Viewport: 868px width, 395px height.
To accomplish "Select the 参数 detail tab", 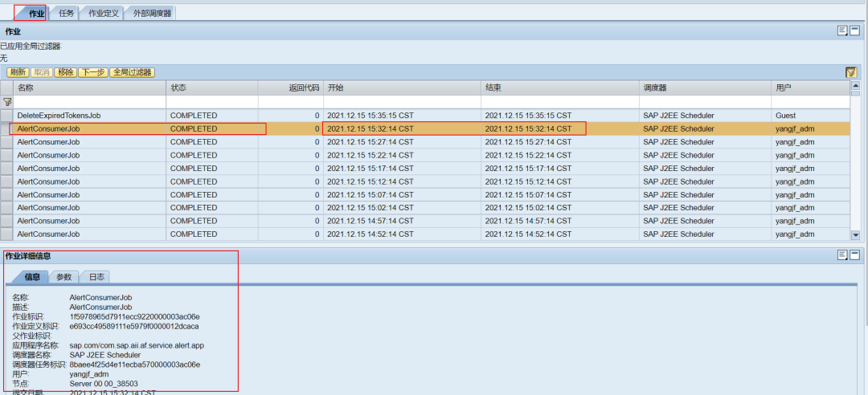I will point(63,277).
